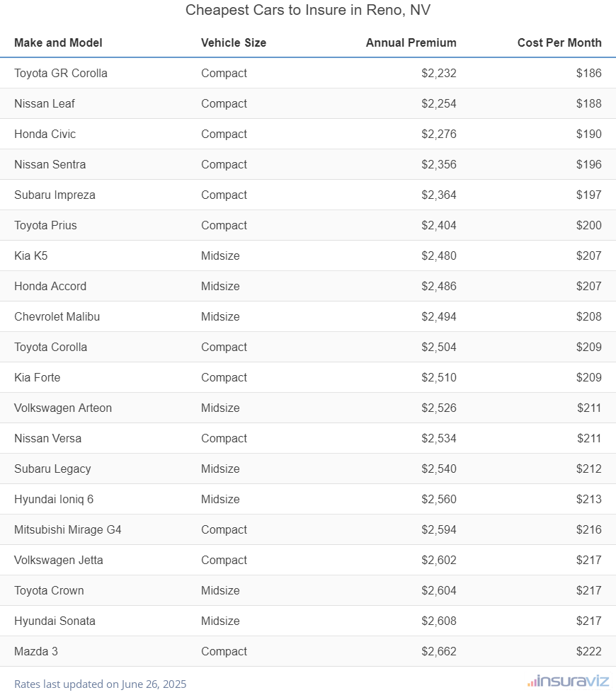
Task: Click the $2,232 annual premium value
Action: (x=439, y=73)
